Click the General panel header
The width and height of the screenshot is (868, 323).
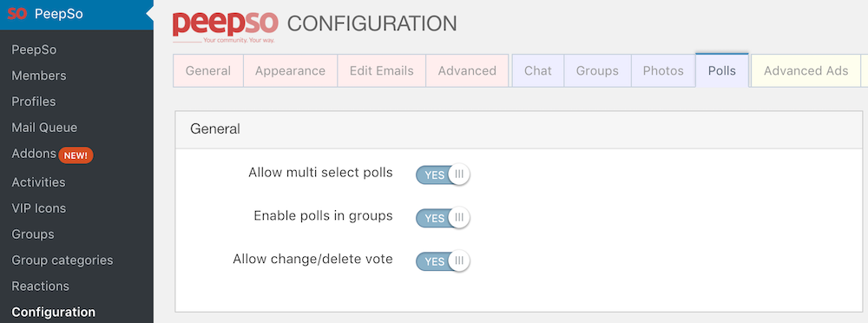522,129
